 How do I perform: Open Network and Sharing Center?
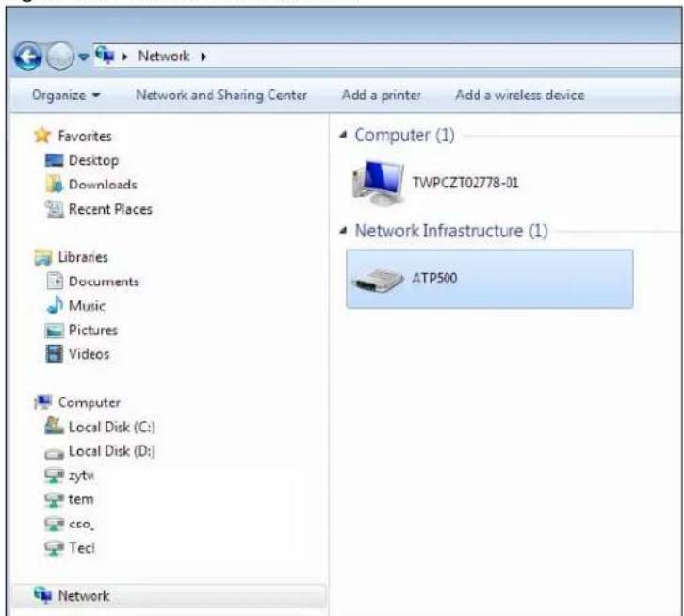pos(221,95)
